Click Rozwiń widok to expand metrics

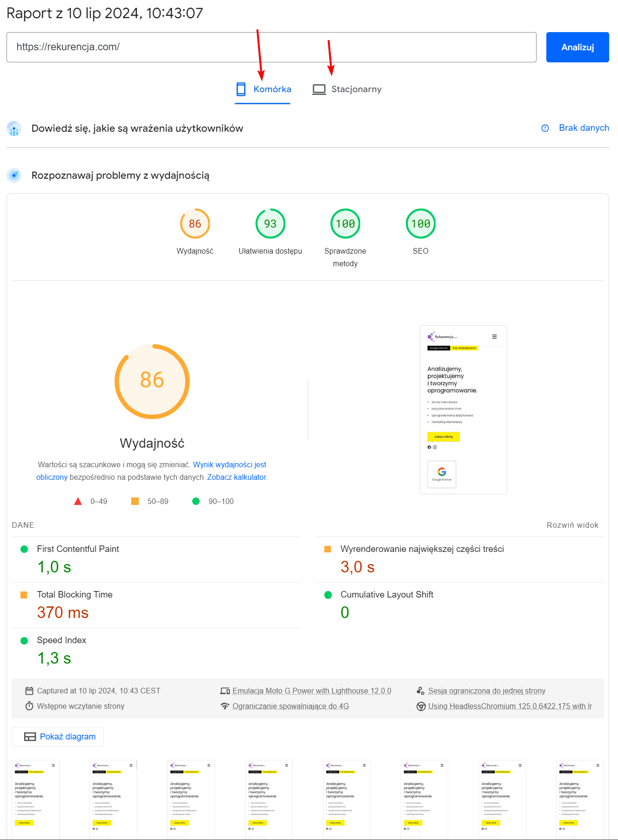pyautogui.click(x=572, y=525)
